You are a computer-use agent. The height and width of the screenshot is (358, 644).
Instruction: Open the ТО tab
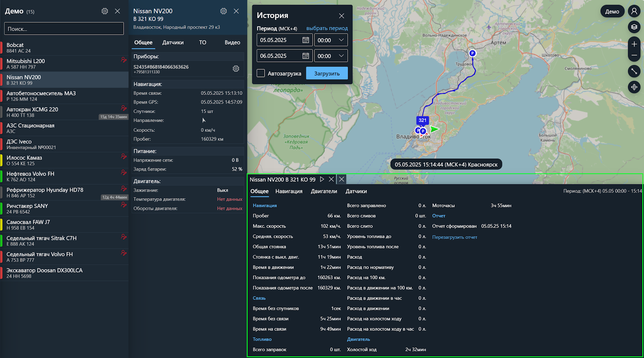(x=203, y=43)
